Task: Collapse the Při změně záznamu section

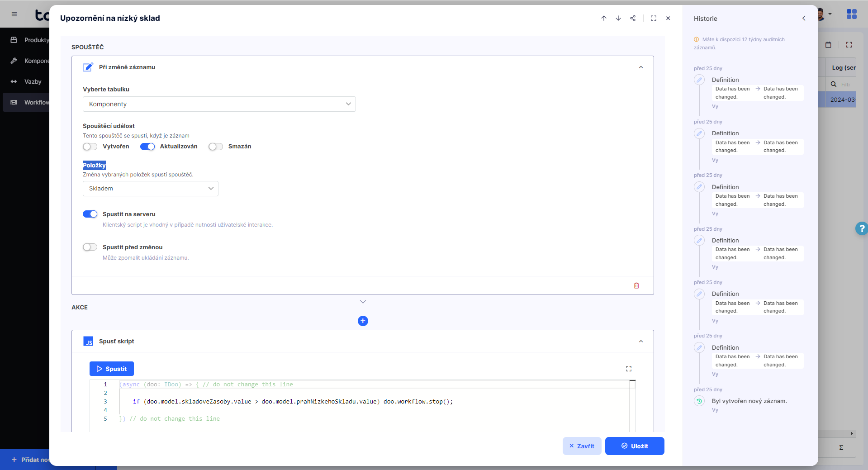Action: pyautogui.click(x=641, y=67)
